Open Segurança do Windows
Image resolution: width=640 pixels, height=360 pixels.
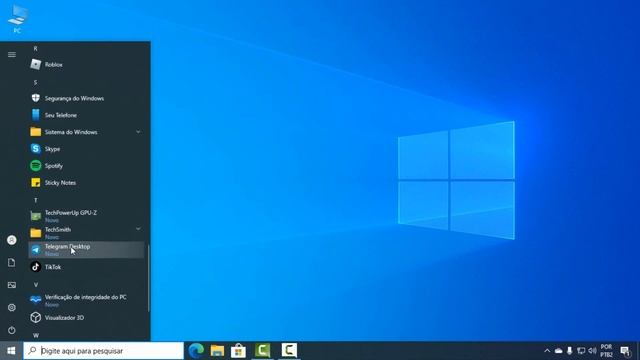pyautogui.click(x=86, y=98)
